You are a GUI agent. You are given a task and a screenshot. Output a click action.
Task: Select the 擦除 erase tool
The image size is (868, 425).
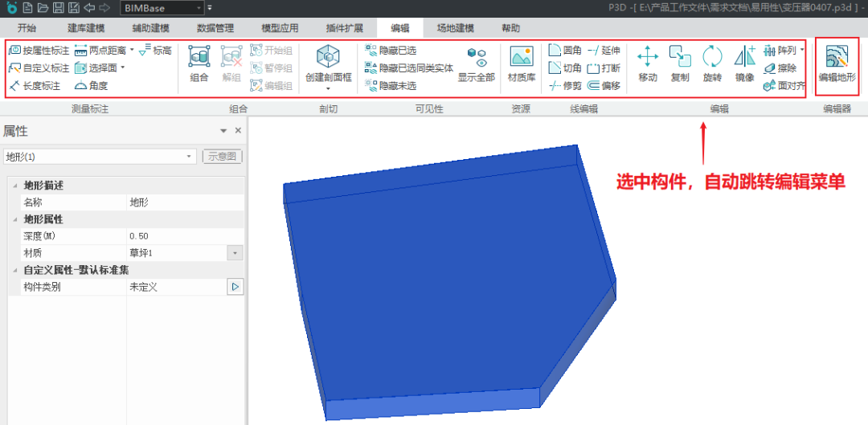point(780,68)
